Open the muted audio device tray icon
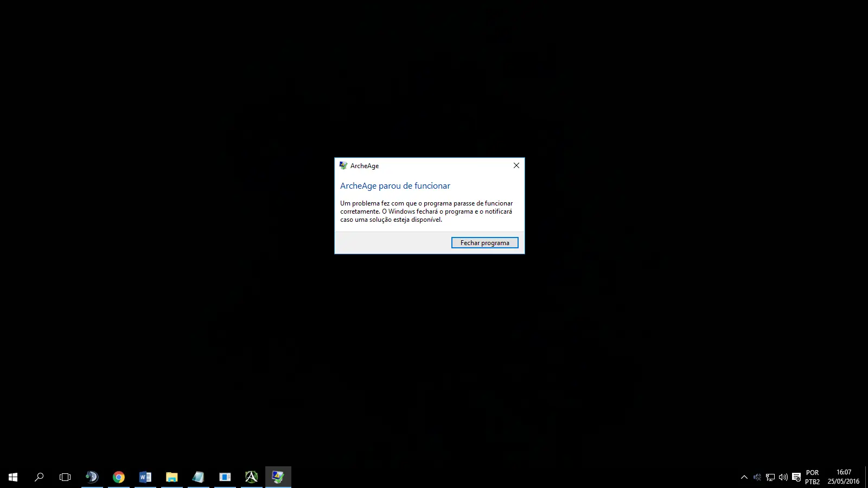This screenshot has width=868, height=488. coord(757,477)
